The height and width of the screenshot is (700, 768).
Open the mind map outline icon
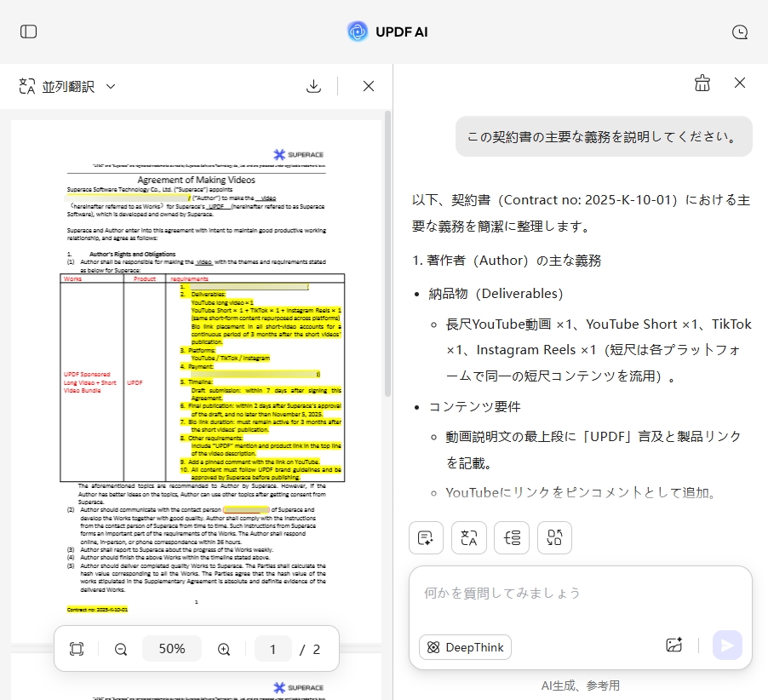coord(512,537)
